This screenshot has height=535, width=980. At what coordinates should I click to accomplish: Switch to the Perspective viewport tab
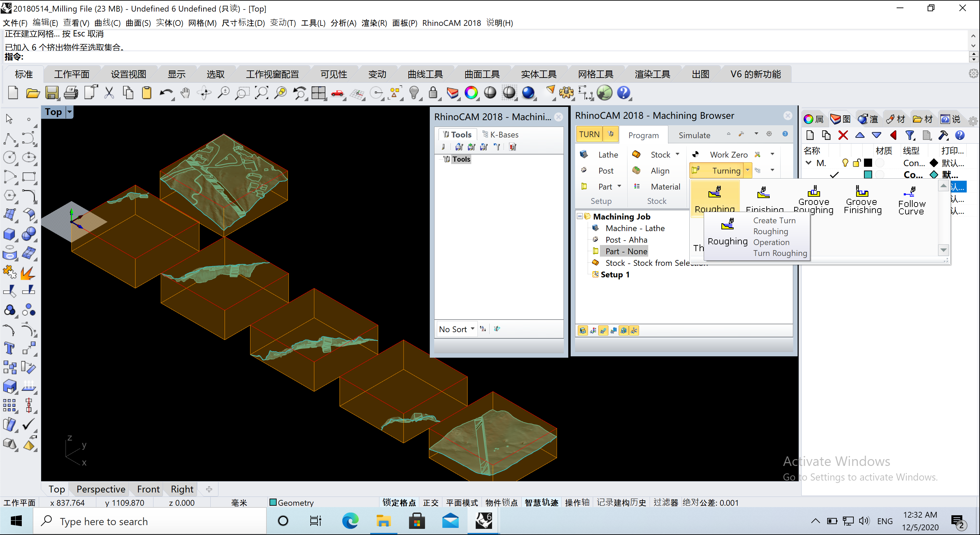click(x=101, y=489)
